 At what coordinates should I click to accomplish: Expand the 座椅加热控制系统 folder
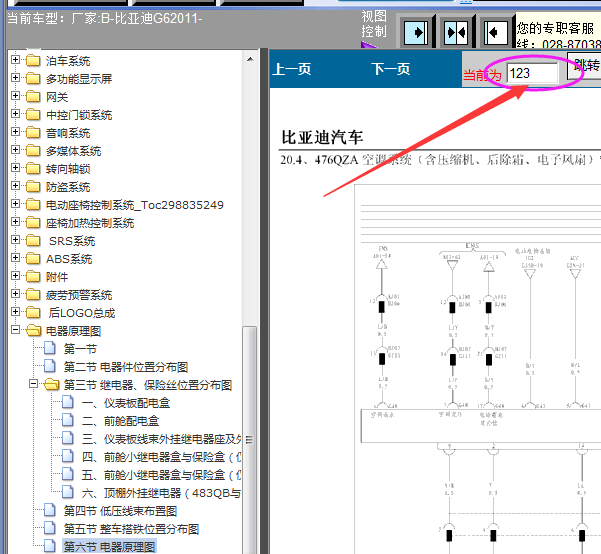click(15, 222)
